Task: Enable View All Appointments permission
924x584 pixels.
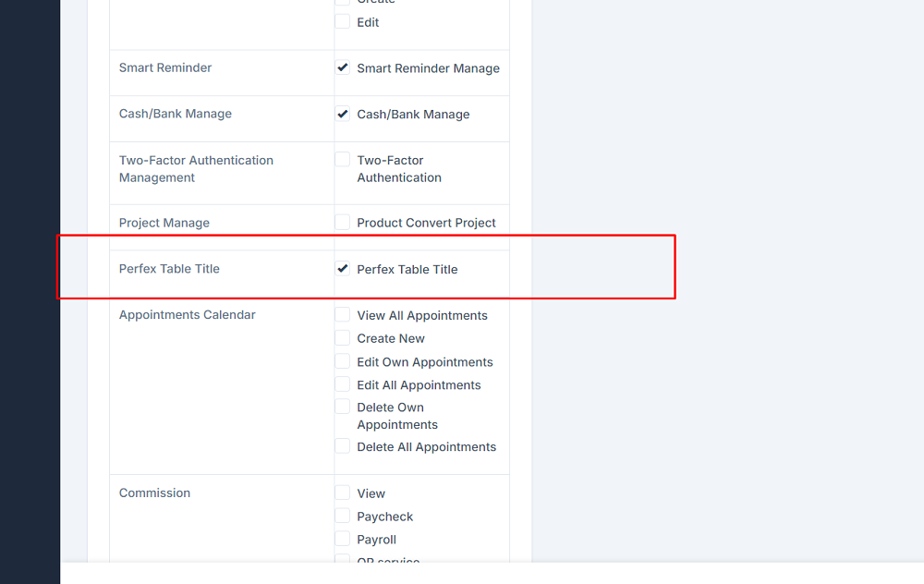Action: point(343,315)
